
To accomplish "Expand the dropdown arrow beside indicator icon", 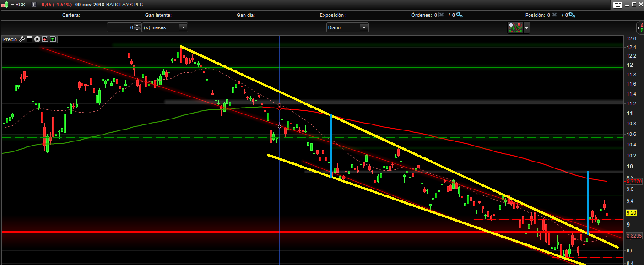I will (x=526, y=27).
